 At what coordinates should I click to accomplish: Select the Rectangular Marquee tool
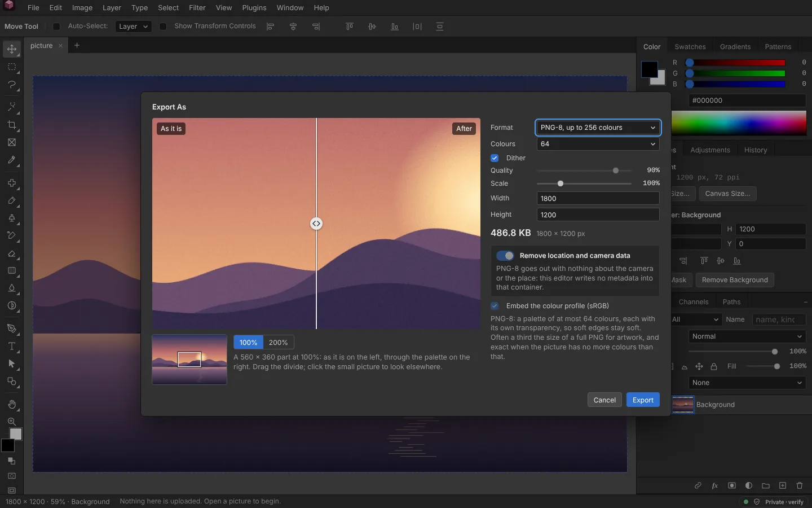[12, 67]
